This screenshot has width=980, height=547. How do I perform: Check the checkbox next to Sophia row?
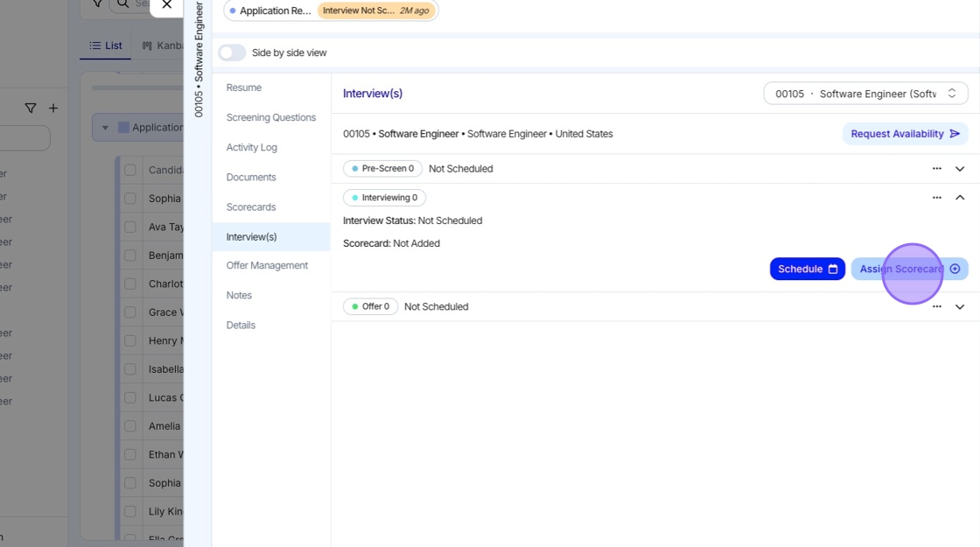[x=130, y=199]
